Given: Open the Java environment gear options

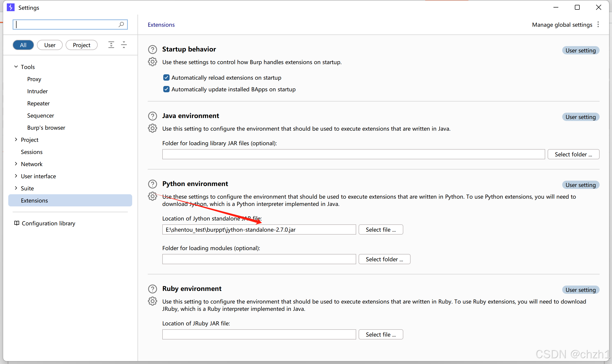Looking at the screenshot, I should (x=152, y=128).
